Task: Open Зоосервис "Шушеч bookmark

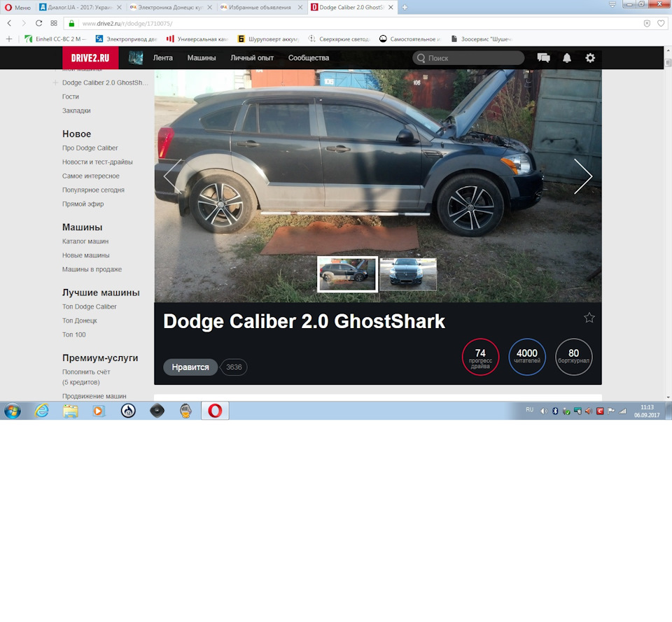Action: (x=482, y=39)
